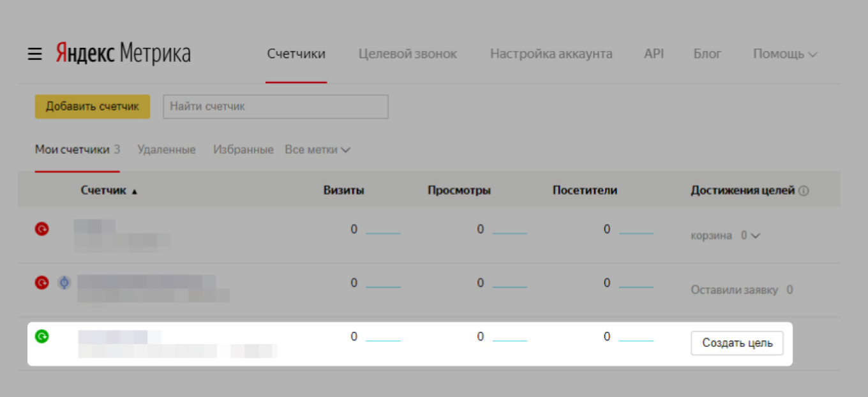This screenshot has height=397, width=868.
Task: Click the Яндекс Метрика logo
Action: (123, 54)
